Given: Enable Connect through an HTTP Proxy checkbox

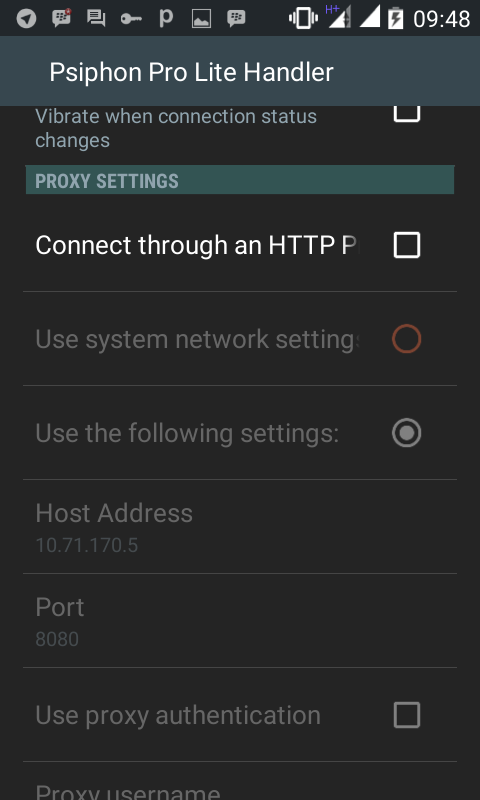Looking at the screenshot, I should [407, 245].
